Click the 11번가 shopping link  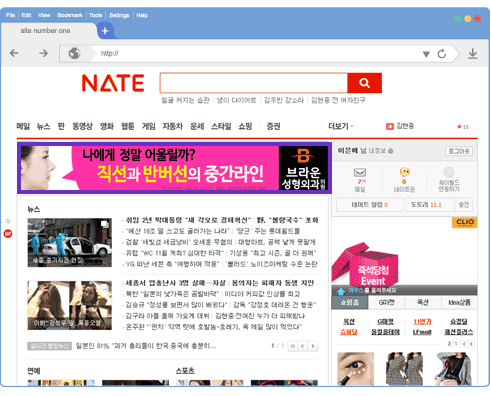click(422, 322)
